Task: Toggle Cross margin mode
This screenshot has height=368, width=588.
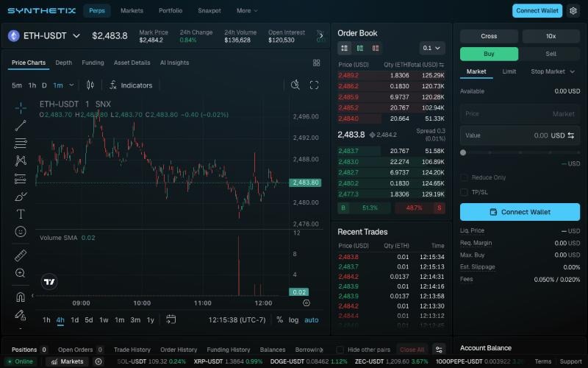Action: [x=489, y=36]
